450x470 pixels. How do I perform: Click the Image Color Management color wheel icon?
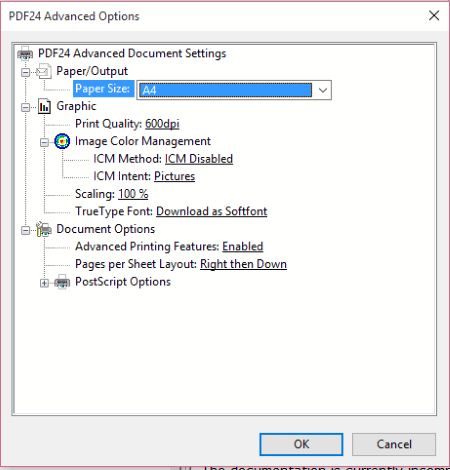(x=62, y=142)
